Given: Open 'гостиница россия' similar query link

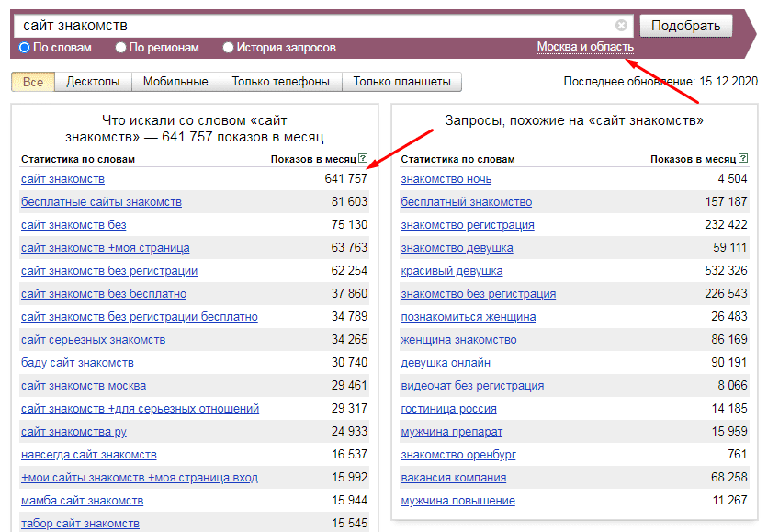Looking at the screenshot, I should click(448, 409).
